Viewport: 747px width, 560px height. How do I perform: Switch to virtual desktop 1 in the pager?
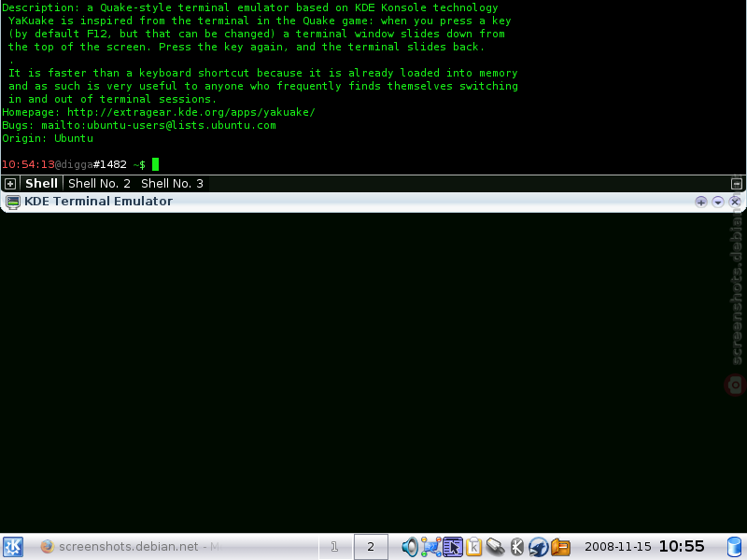tap(335, 547)
